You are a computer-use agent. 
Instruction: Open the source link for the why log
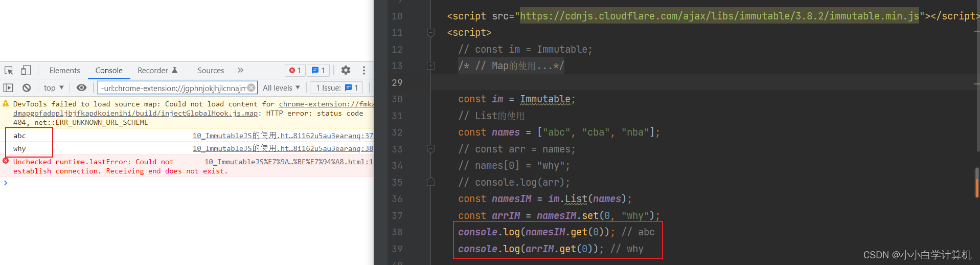tap(283, 148)
